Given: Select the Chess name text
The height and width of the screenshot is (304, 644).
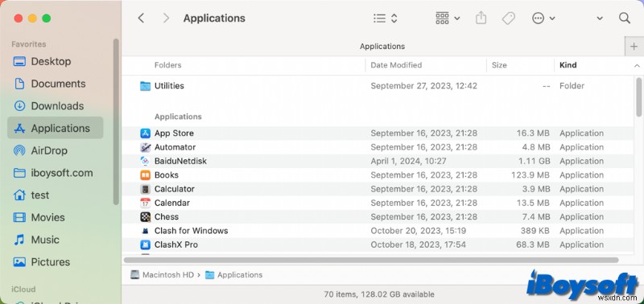Looking at the screenshot, I should [167, 216].
